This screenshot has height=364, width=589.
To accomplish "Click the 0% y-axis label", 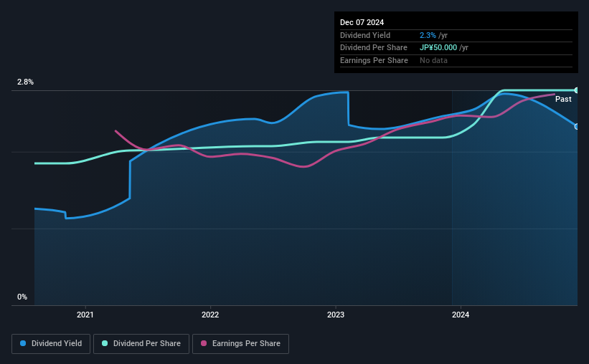I will tap(22, 297).
